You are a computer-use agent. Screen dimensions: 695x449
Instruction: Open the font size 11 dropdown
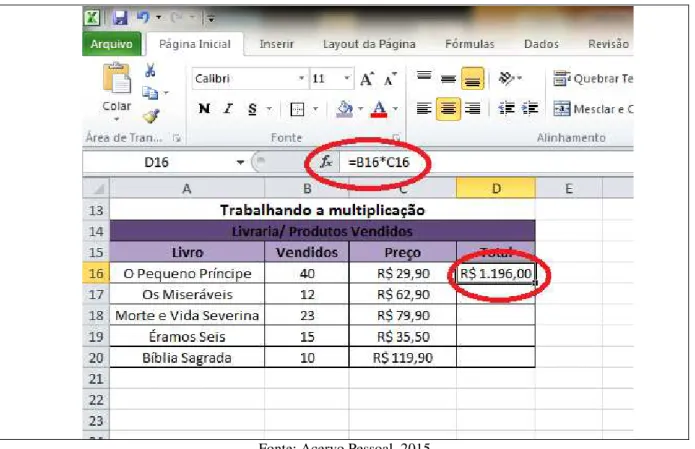coord(347,78)
